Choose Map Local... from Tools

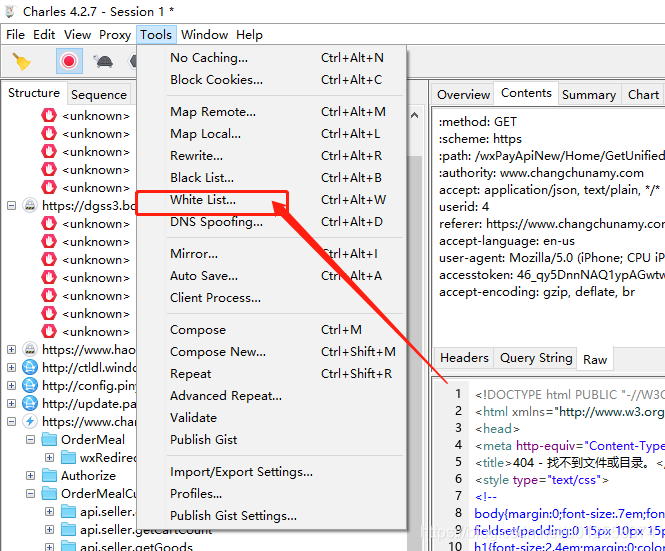271,134
